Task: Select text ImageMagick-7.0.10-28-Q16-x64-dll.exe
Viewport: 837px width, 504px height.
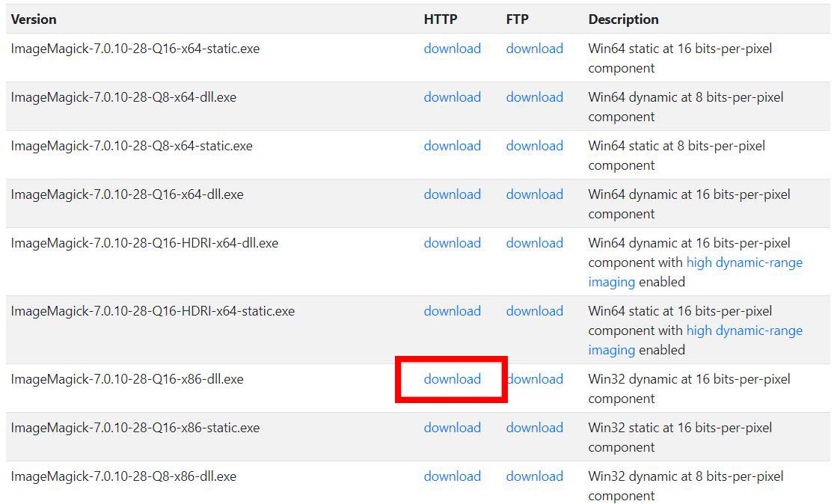Action: [x=127, y=194]
